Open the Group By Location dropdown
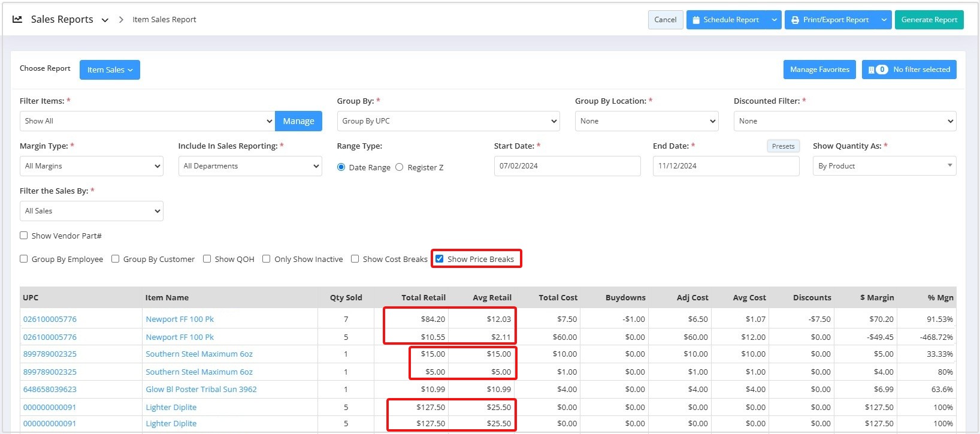Screen dimensions: 980x434 coord(646,121)
